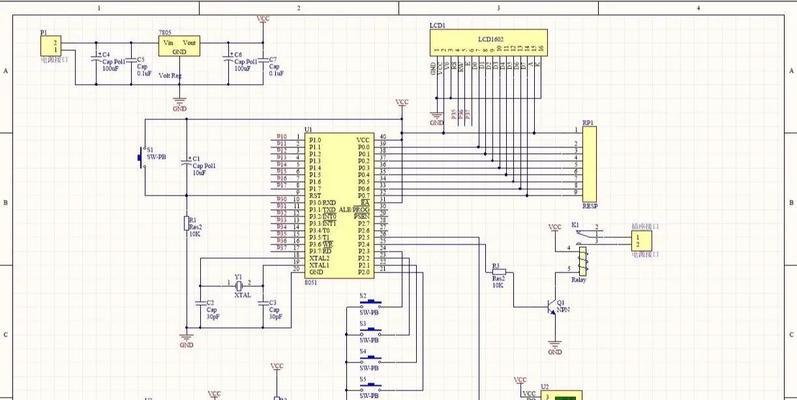Screen dimensions: 797x400
Task: Click resistor R1 below capacitor C1
Action: pyautogui.click(x=187, y=223)
